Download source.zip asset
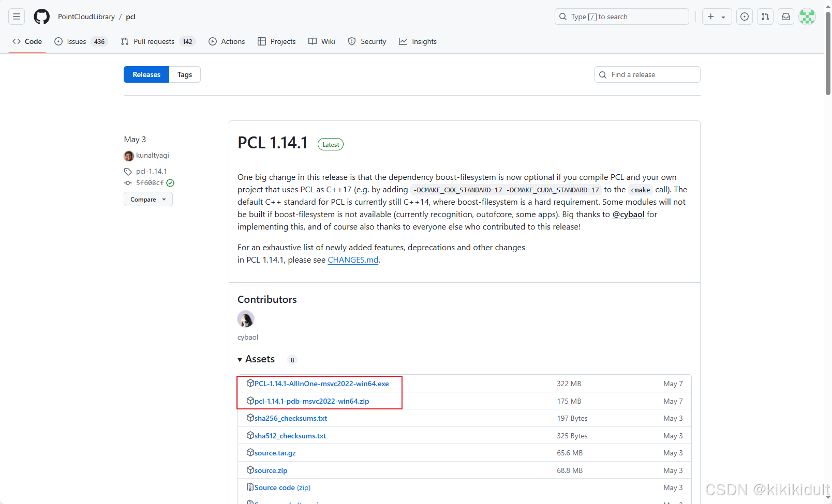 tap(271, 470)
